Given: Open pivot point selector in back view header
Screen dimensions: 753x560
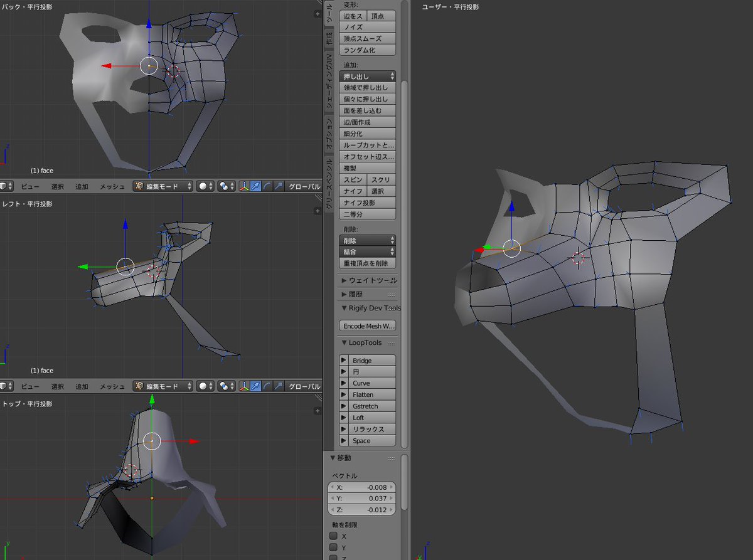Looking at the screenshot, I should tap(227, 186).
